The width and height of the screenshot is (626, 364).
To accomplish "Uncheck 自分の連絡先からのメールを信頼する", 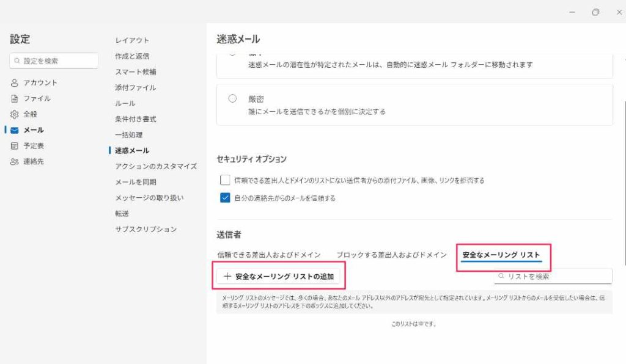I will (x=224, y=198).
